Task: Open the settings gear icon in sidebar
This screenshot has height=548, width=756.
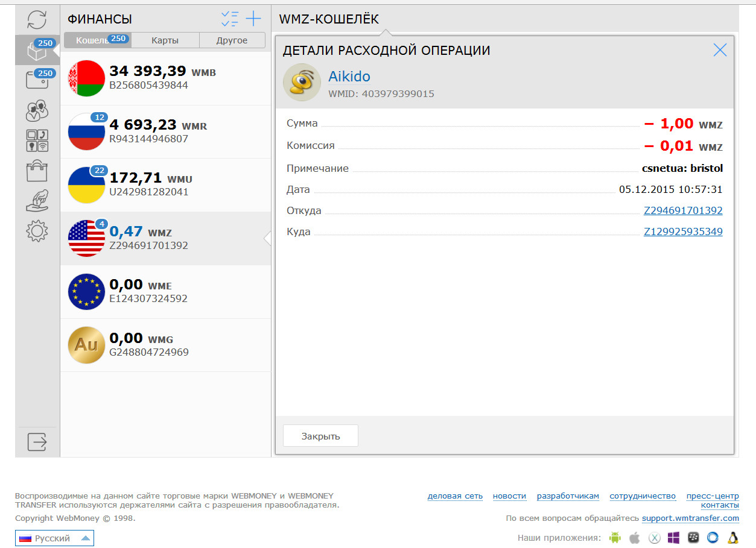Action: pyautogui.click(x=37, y=231)
